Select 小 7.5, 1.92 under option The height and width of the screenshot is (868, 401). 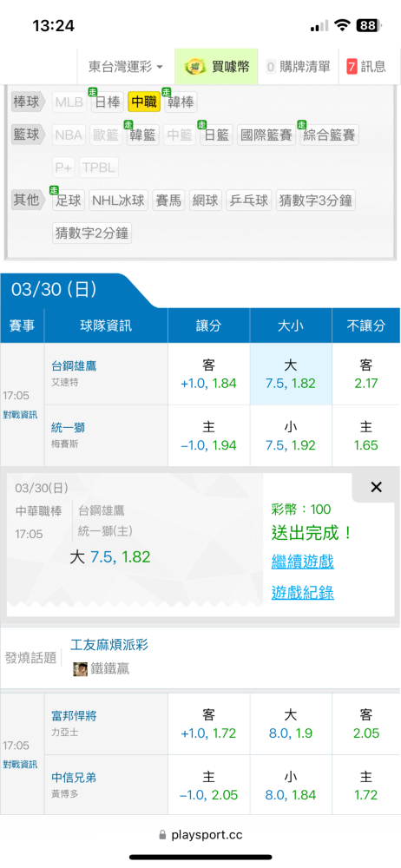click(x=291, y=436)
